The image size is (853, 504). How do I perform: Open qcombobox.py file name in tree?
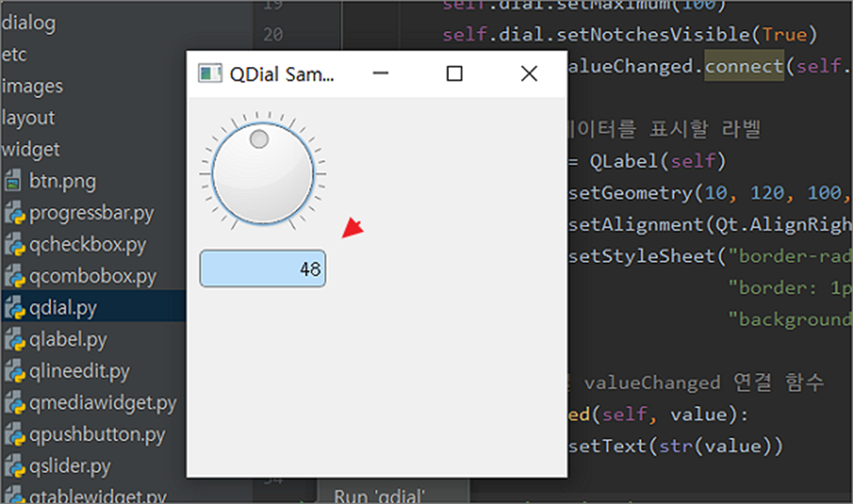pos(92,277)
